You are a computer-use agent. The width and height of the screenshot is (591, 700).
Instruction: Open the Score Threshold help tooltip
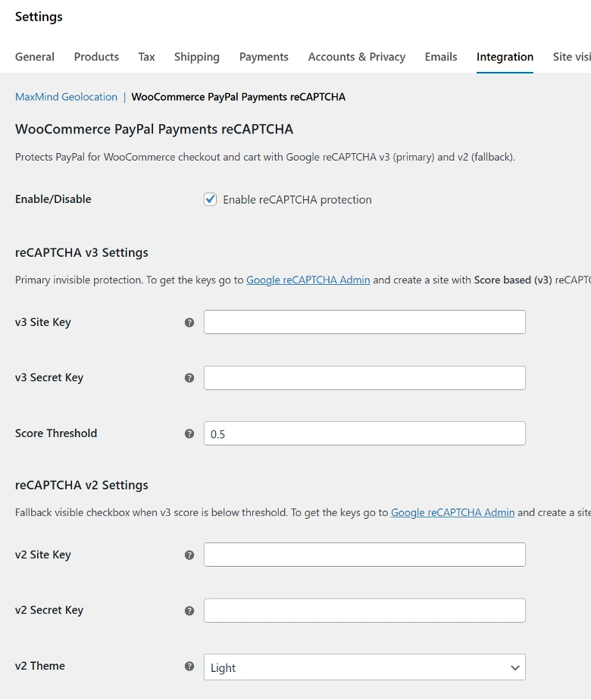189,433
